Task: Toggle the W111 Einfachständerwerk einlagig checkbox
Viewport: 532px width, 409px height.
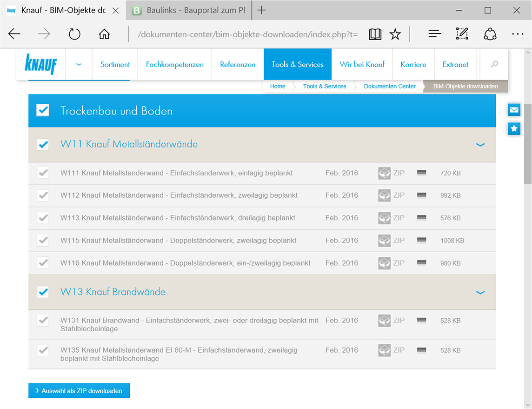Action: (x=43, y=173)
